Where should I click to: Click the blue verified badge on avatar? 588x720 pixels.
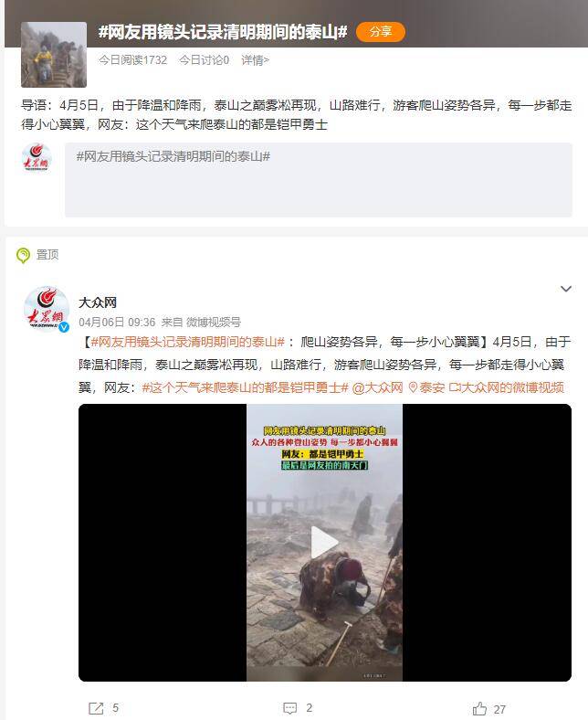pos(64,327)
